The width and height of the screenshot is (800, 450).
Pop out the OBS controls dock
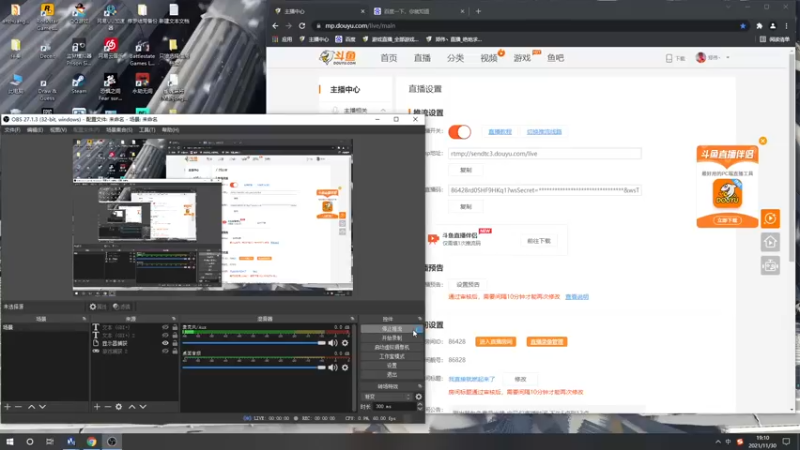(419, 319)
